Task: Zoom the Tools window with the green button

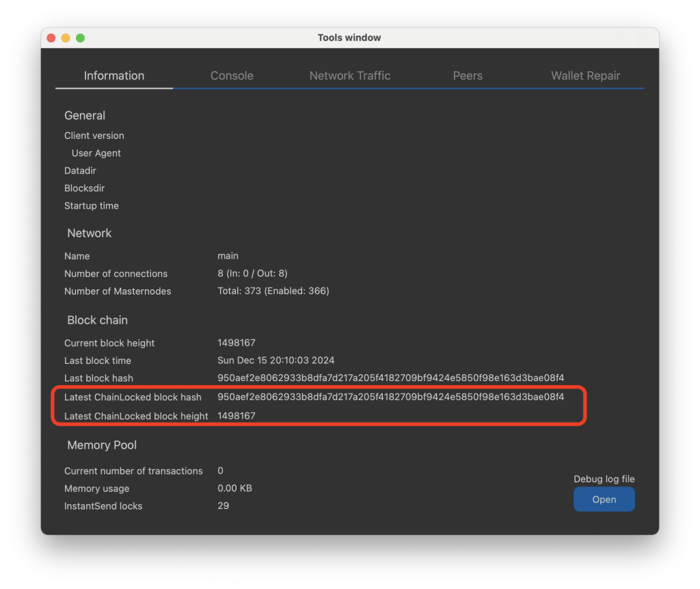Action: [x=81, y=38]
